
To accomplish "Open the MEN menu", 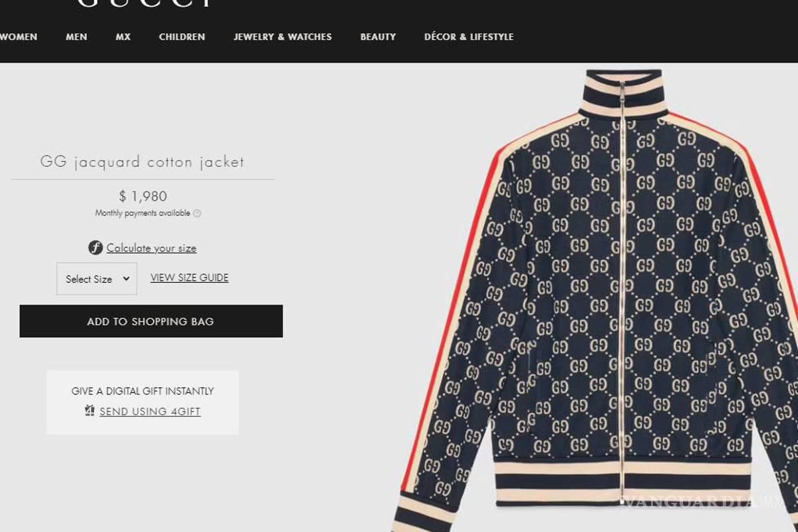I will tap(76, 37).
